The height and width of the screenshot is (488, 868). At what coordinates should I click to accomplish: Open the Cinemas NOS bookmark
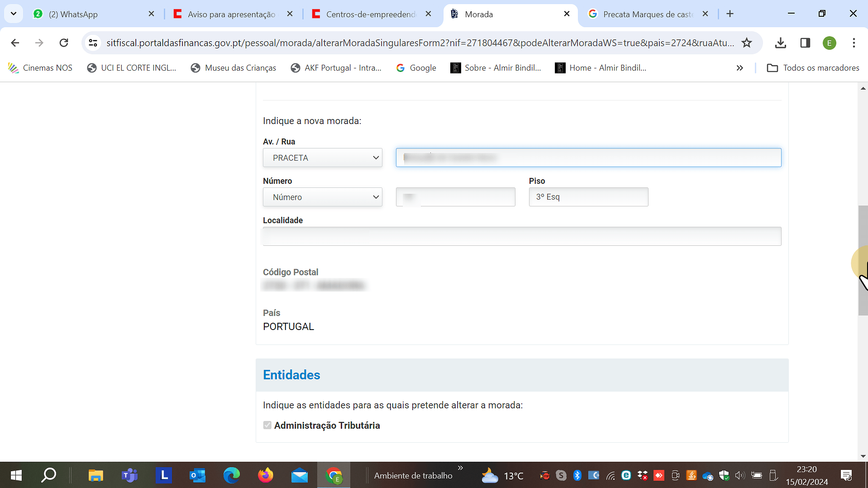[x=40, y=68]
